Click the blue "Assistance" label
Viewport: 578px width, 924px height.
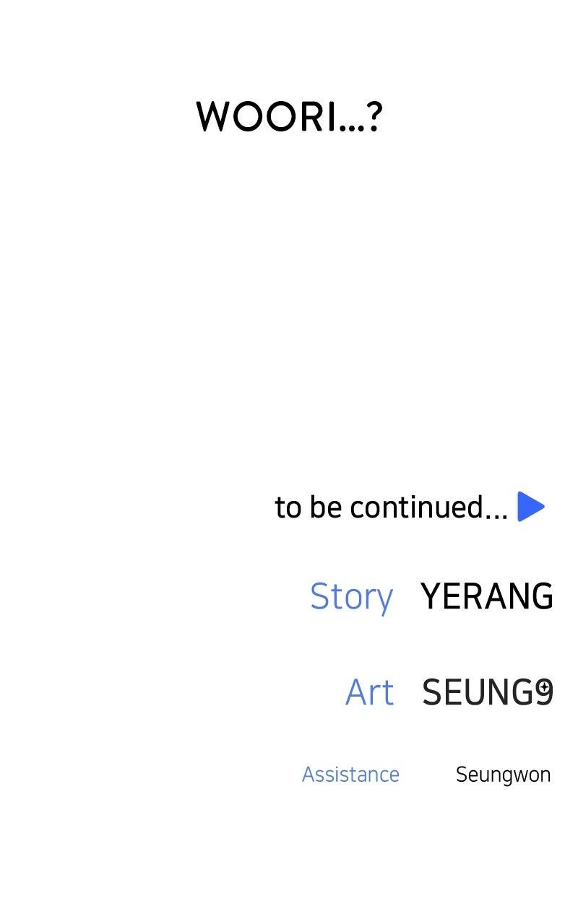[350, 775]
